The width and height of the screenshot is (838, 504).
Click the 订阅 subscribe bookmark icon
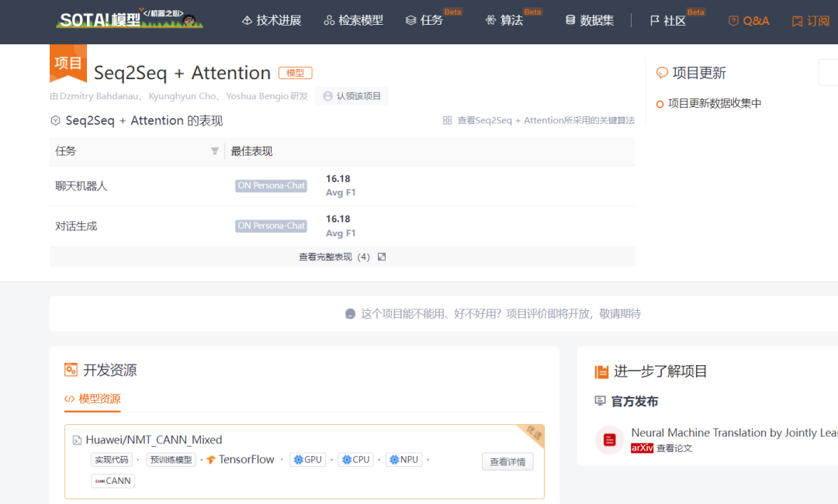(x=798, y=21)
